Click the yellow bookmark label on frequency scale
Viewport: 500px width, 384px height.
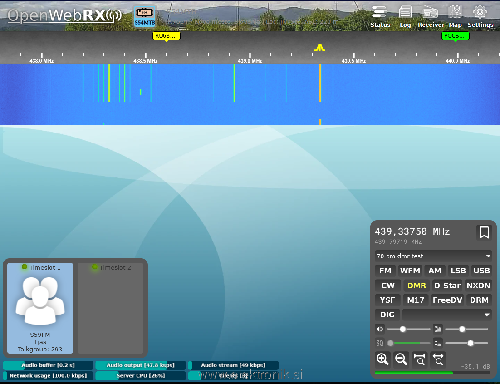click(x=166, y=36)
